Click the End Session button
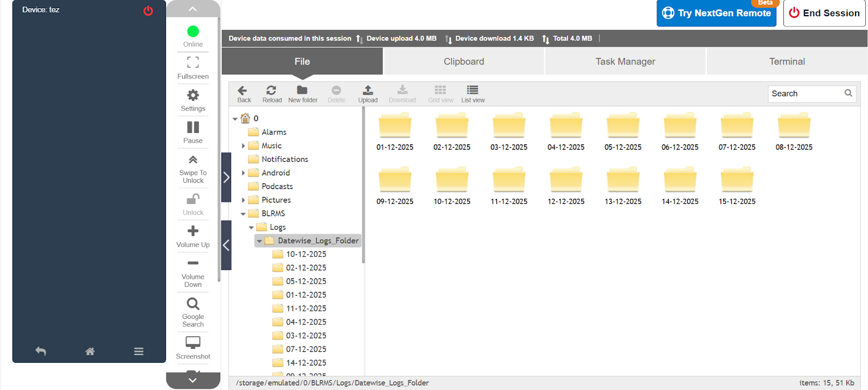The width and height of the screenshot is (868, 390). (x=824, y=13)
